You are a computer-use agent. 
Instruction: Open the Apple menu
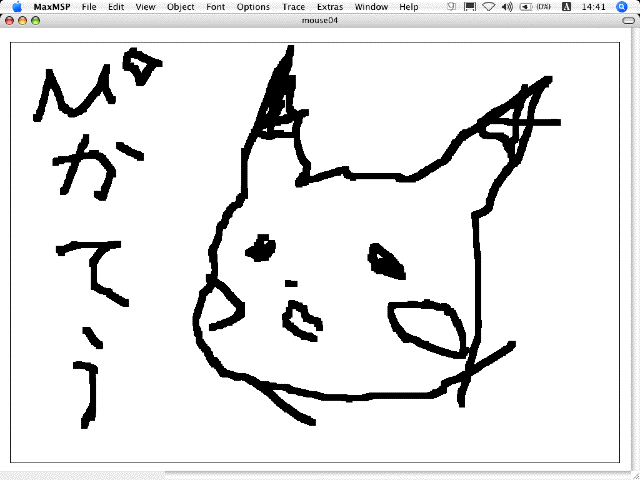[x=17, y=7]
